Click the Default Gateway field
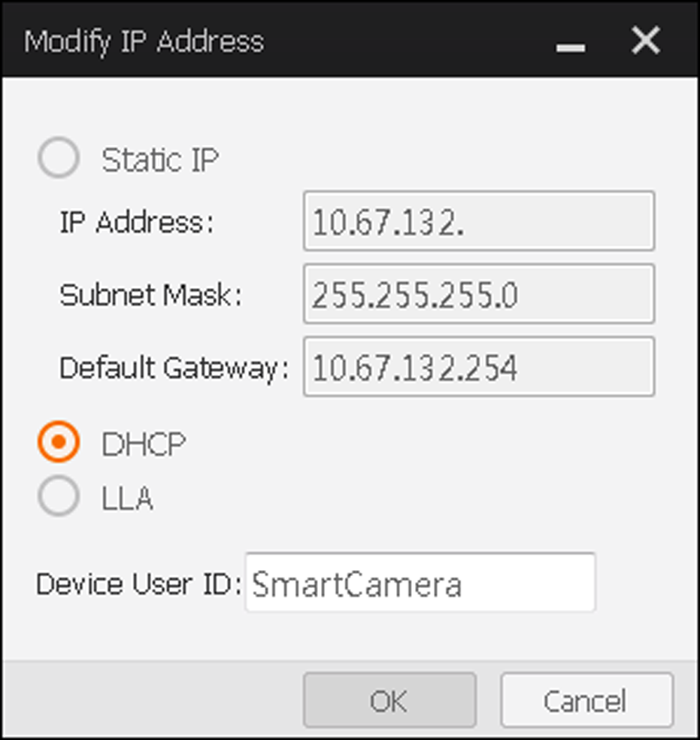 tap(478, 367)
